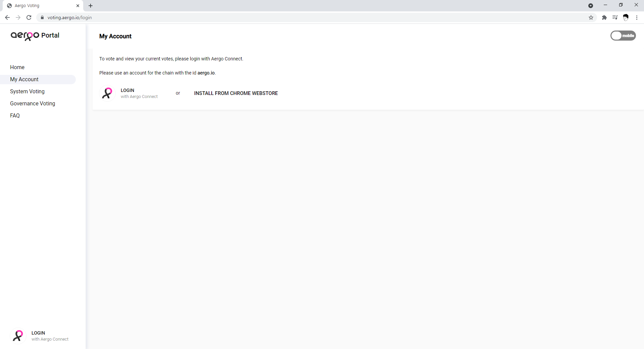The image size is (644, 349).
Task: Reload the page
Action: tap(29, 17)
